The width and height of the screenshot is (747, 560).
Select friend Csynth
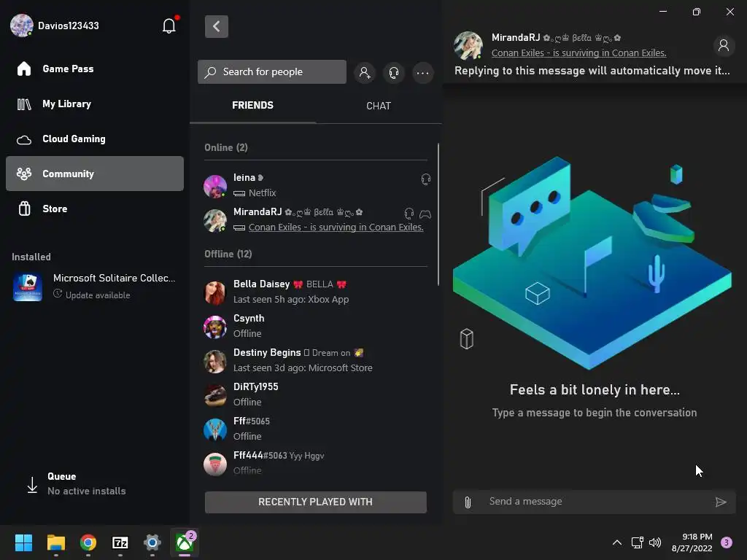pyautogui.click(x=315, y=326)
